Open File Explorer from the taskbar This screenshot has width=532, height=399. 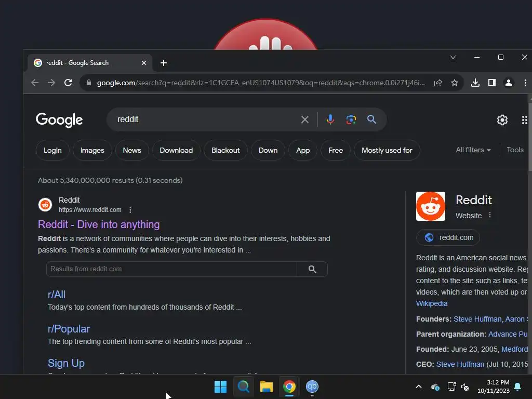pos(267,387)
